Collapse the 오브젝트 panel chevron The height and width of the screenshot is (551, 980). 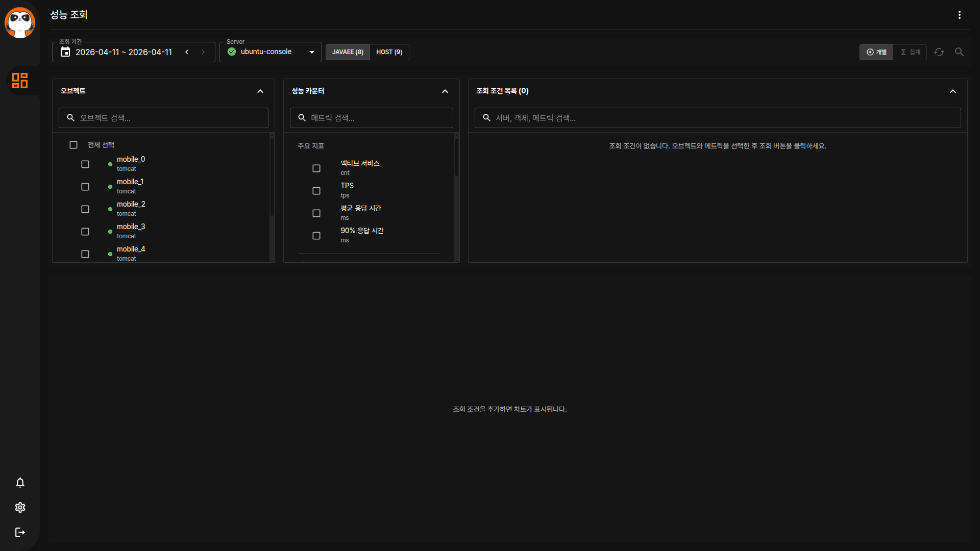point(260,91)
